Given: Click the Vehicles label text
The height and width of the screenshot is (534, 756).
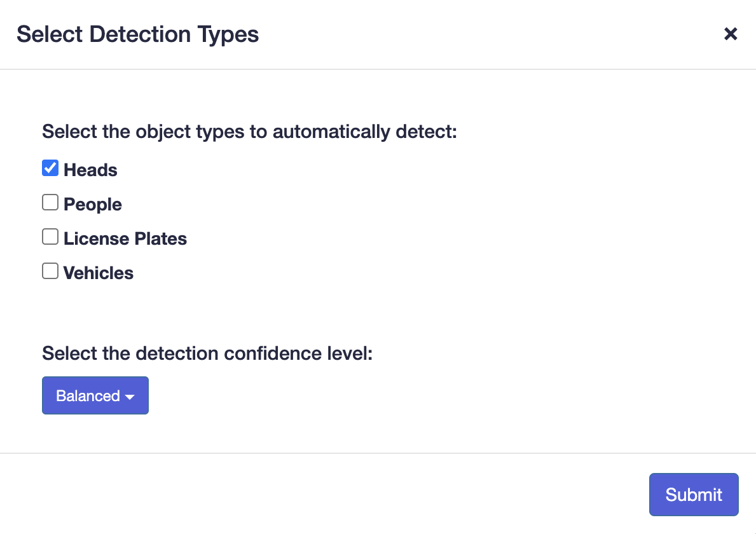Looking at the screenshot, I should tap(99, 273).
